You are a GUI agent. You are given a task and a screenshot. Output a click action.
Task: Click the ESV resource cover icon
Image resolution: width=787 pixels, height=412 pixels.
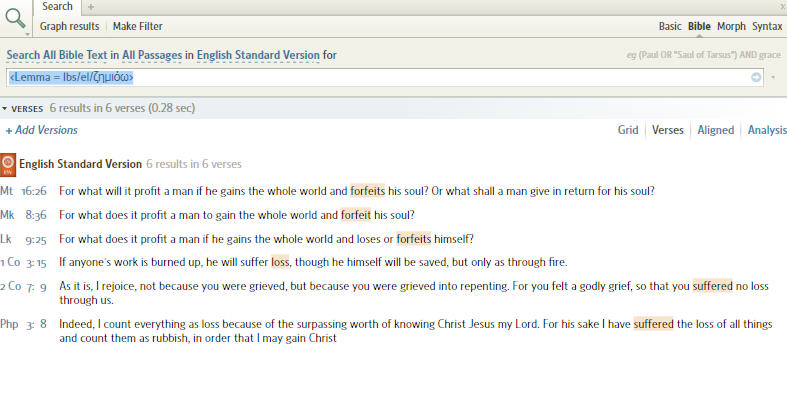tap(8, 165)
